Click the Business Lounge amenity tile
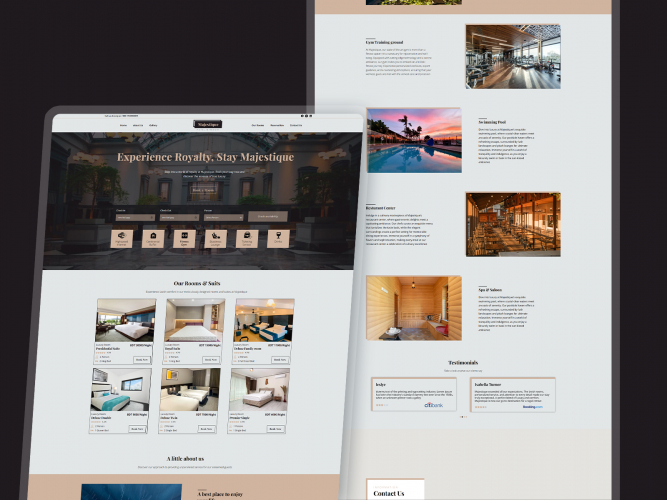667x500 pixels. point(216,239)
